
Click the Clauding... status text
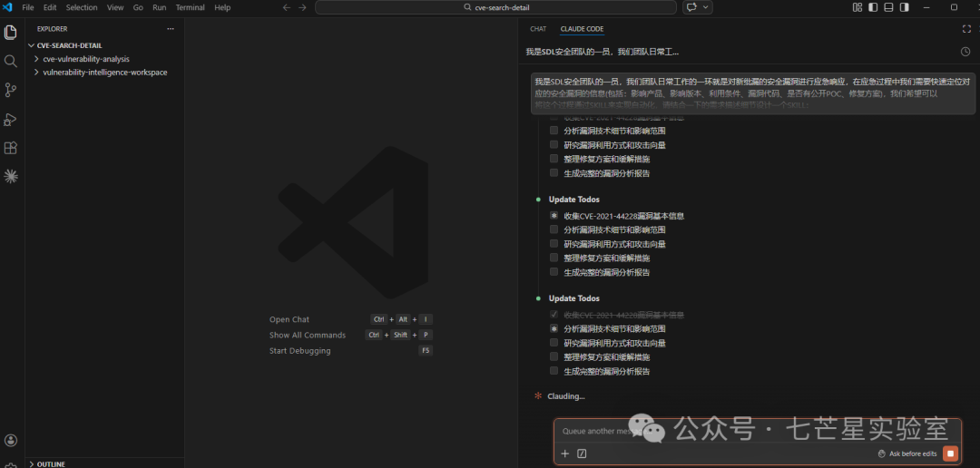566,396
